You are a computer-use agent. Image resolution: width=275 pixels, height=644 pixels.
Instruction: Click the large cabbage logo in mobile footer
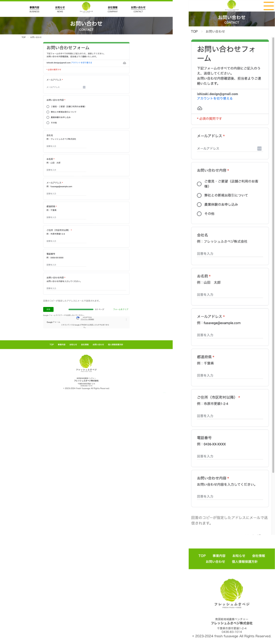(232, 594)
